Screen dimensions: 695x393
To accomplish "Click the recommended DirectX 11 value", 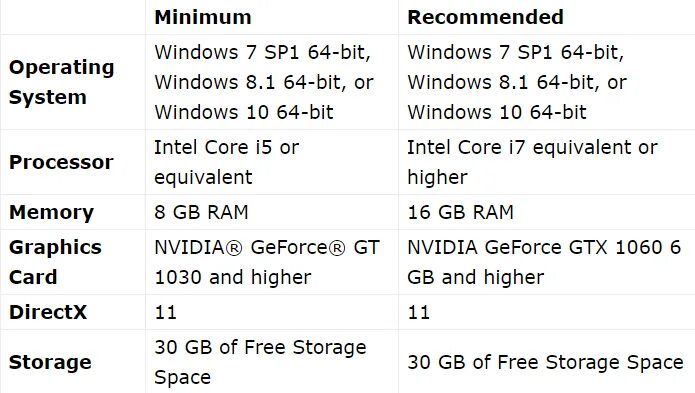I will tap(418, 312).
